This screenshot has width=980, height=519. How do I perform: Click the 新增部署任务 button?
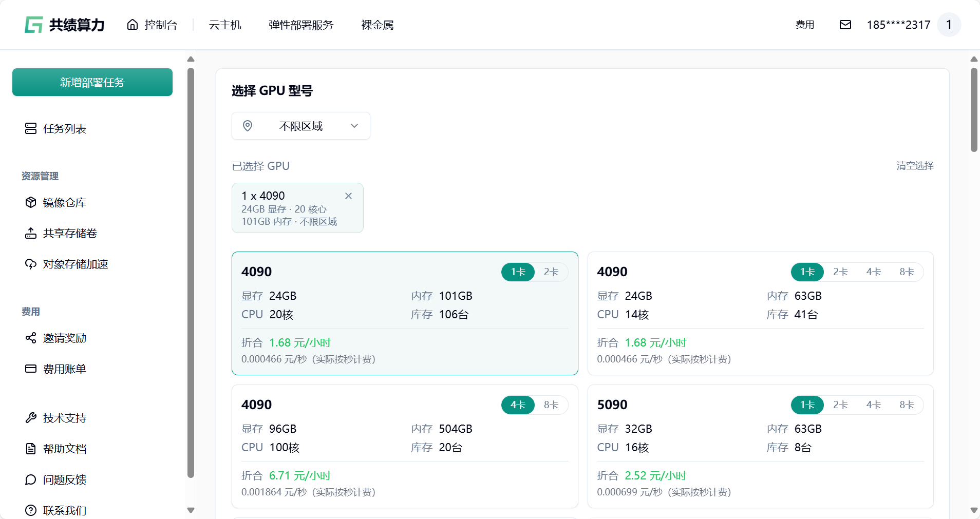click(92, 82)
